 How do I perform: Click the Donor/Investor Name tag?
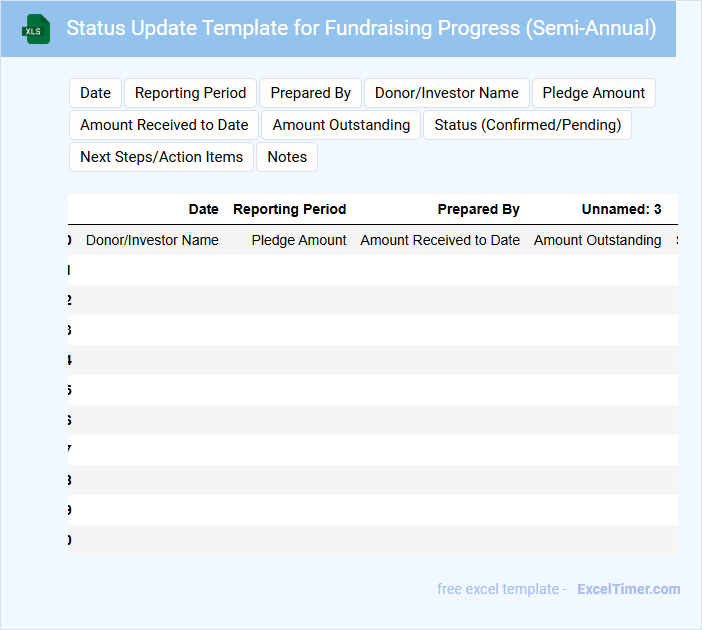click(446, 93)
